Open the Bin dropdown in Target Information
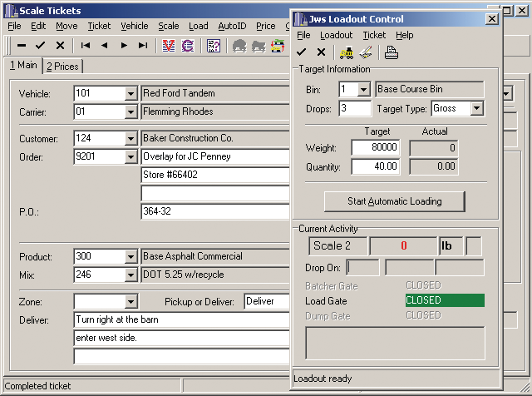 363,89
